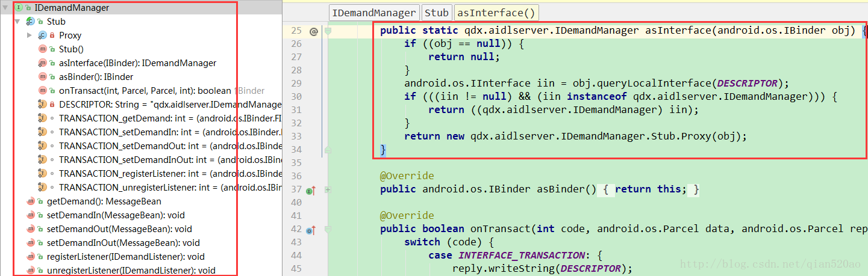This screenshot has width=868, height=276.
Task: Click line number 33 in gutter
Action: point(296,136)
